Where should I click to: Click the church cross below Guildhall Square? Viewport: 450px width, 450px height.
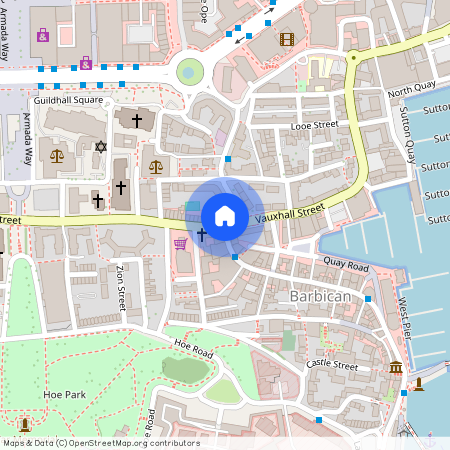pos(137,121)
